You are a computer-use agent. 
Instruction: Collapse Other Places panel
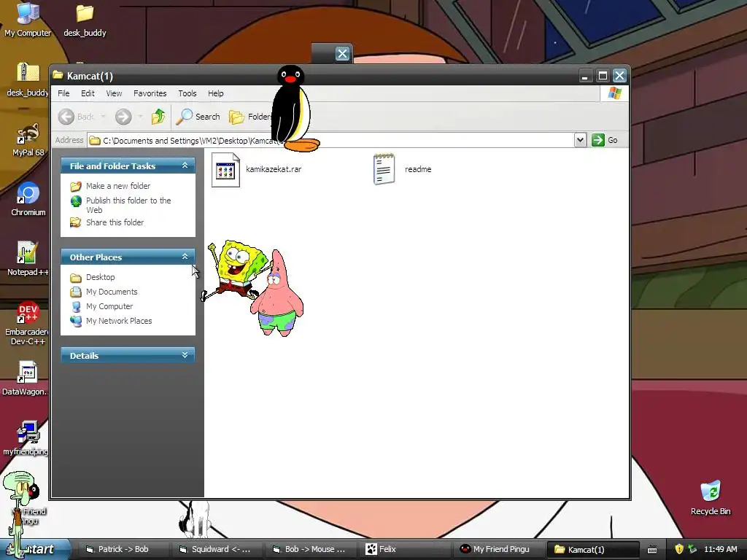[185, 257]
